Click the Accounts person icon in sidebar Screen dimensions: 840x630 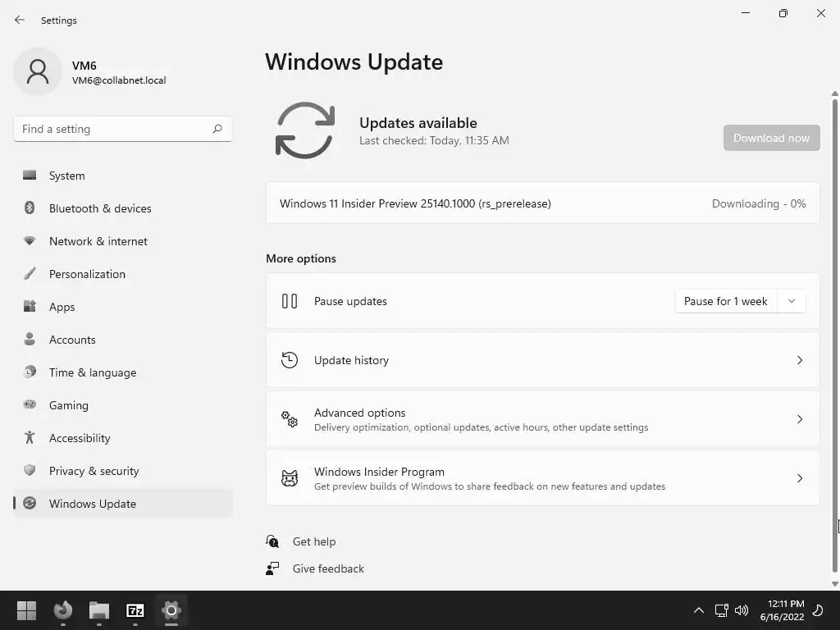point(30,339)
